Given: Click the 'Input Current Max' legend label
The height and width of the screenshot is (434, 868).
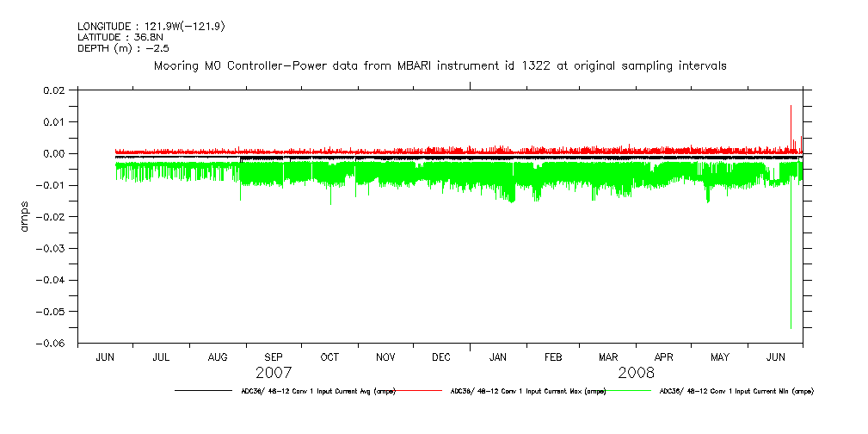Looking at the screenshot, I should [x=528, y=391].
